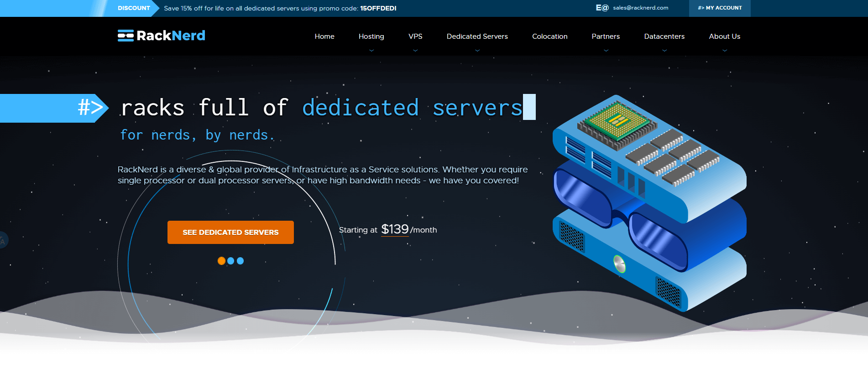Open the MY ACCOUNT button
Viewport: 868px width, 368px height.
click(x=720, y=8)
